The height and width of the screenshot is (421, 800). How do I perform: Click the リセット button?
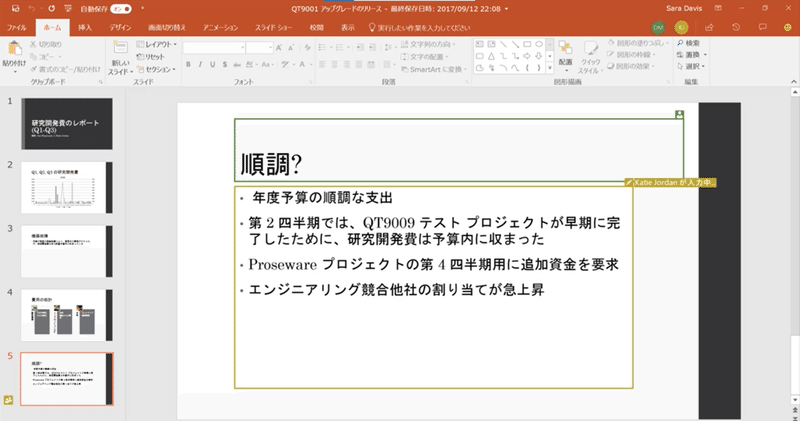pyautogui.click(x=151, y=57)
